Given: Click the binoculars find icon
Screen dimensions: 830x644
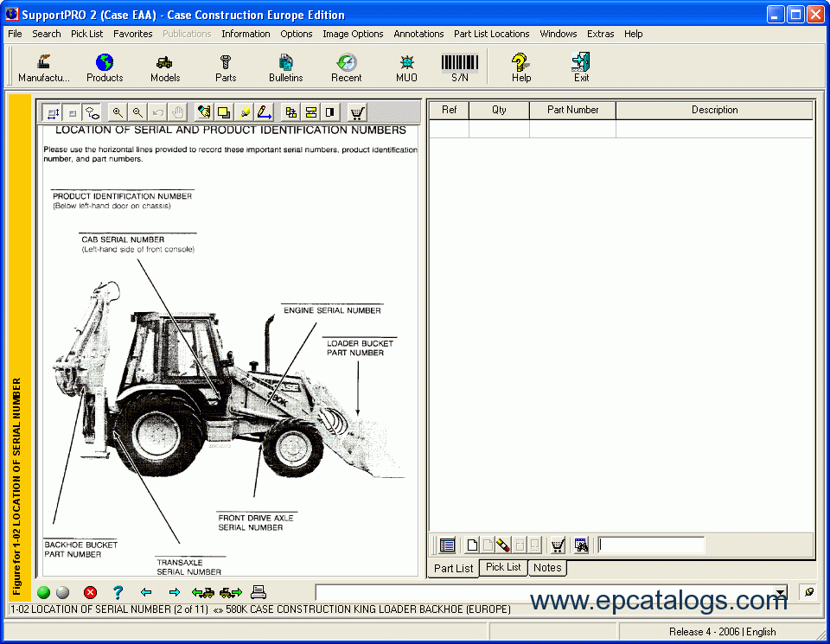Looking at the screenshot, I should (581, 545).
